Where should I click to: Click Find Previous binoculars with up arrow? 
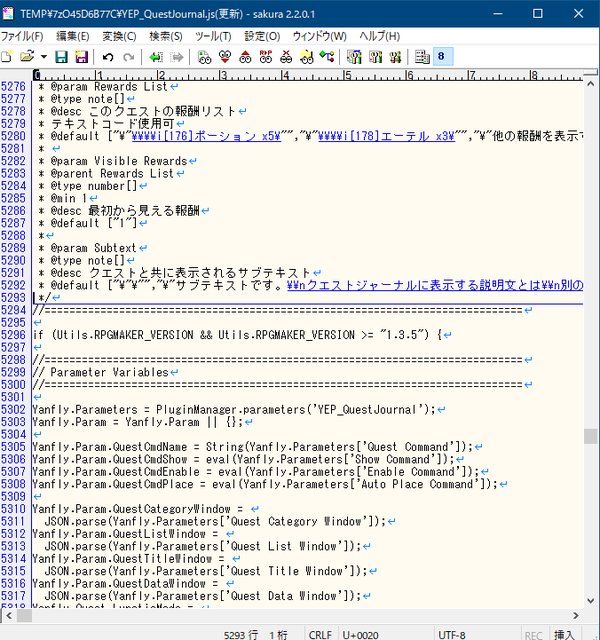tap(245, 57)
